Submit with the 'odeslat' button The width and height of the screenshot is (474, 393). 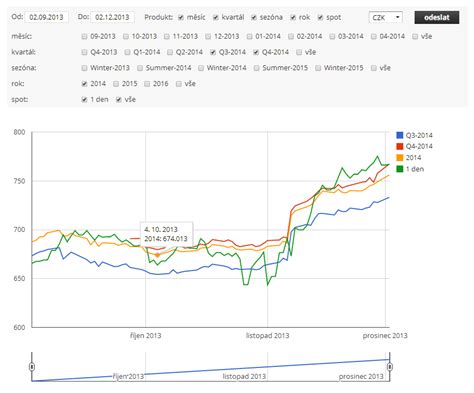pos(437,17)
